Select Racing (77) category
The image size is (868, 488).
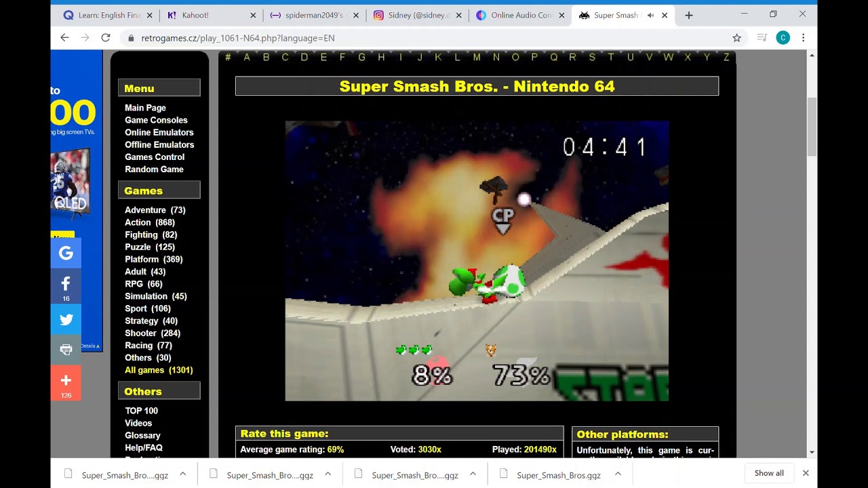149,345
